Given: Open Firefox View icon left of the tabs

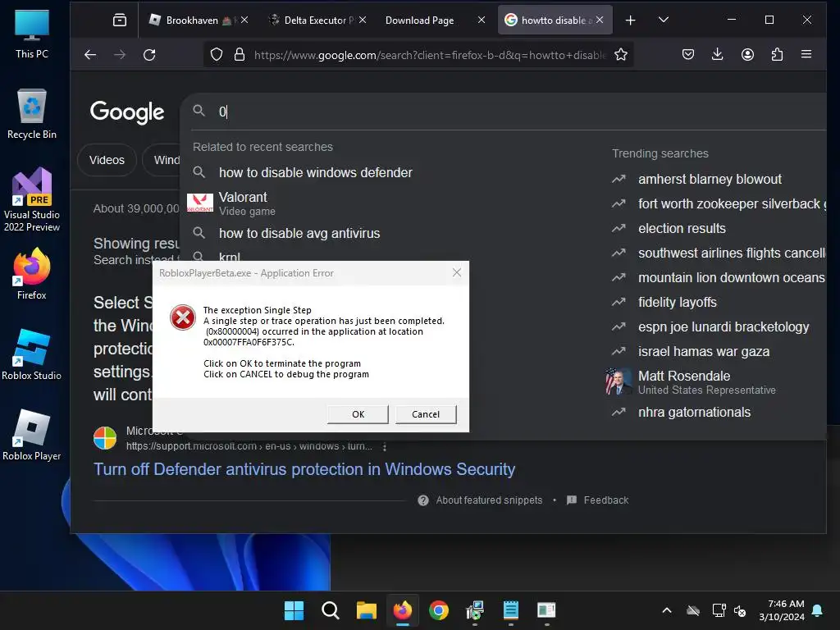Looking at the screenshot, I should coord(120,21).
